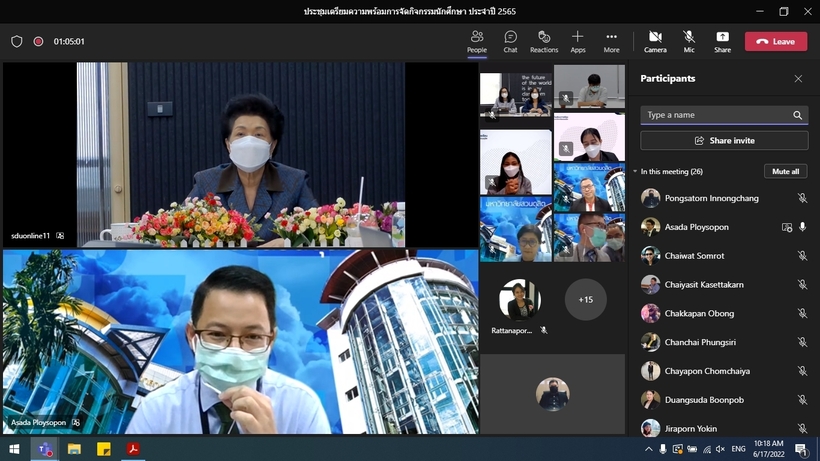820x461 pixels.
Task: Click muted mic icon for Chaiwat Somrot
Action: coord(802,256)
